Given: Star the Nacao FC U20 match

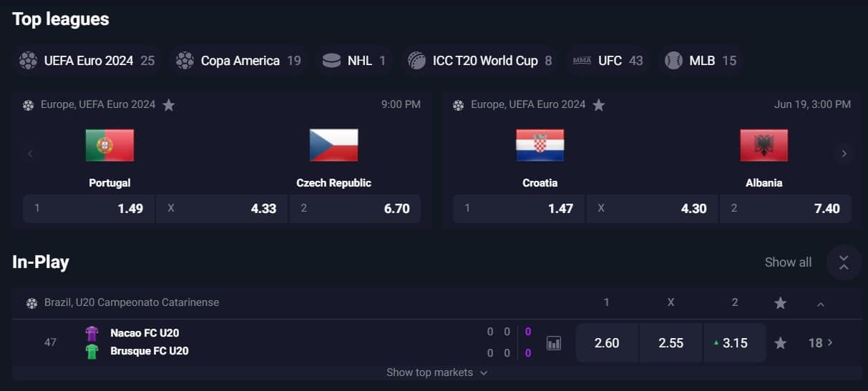Looking at the screenshot, I should pyautogui.click(x=781, y=343).
